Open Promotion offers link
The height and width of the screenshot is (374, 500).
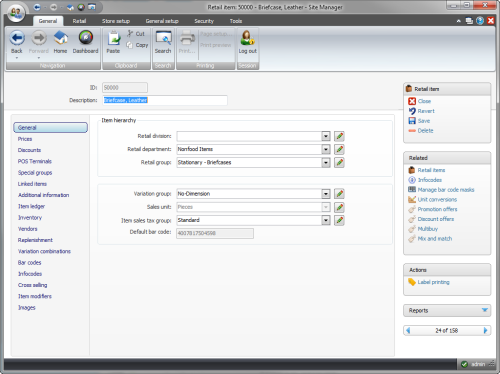click(437, 209)
